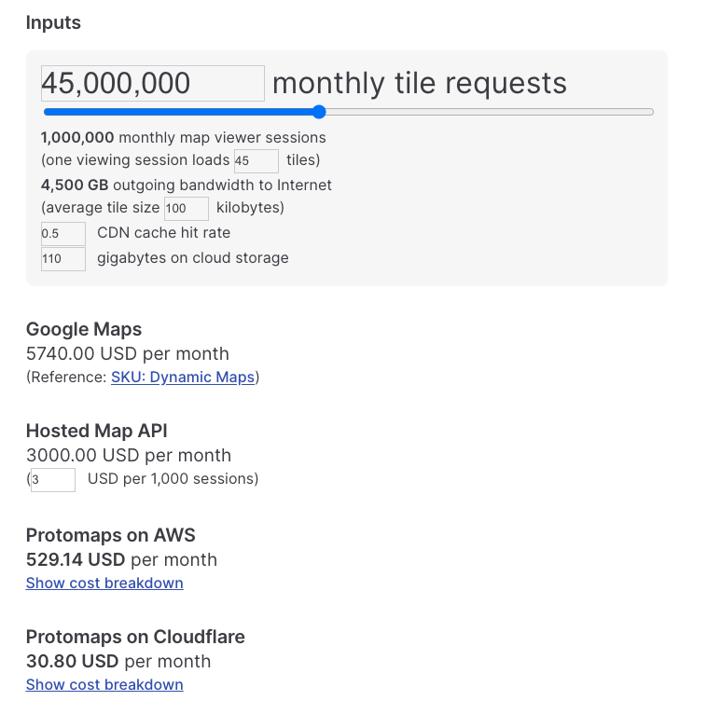
Task: Click the tiles per viewing session input
Action: tap(256, 160)
